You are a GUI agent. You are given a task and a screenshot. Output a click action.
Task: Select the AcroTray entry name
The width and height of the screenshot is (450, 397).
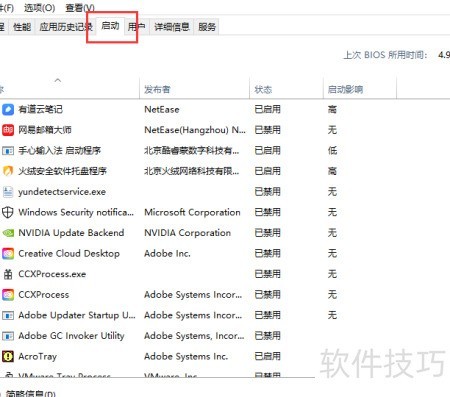point(38,356)
